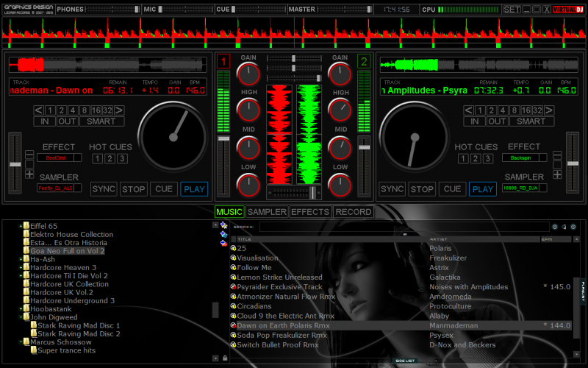Click the file info icon beside the search field
The image size is (588, 368).
[564, 227]
